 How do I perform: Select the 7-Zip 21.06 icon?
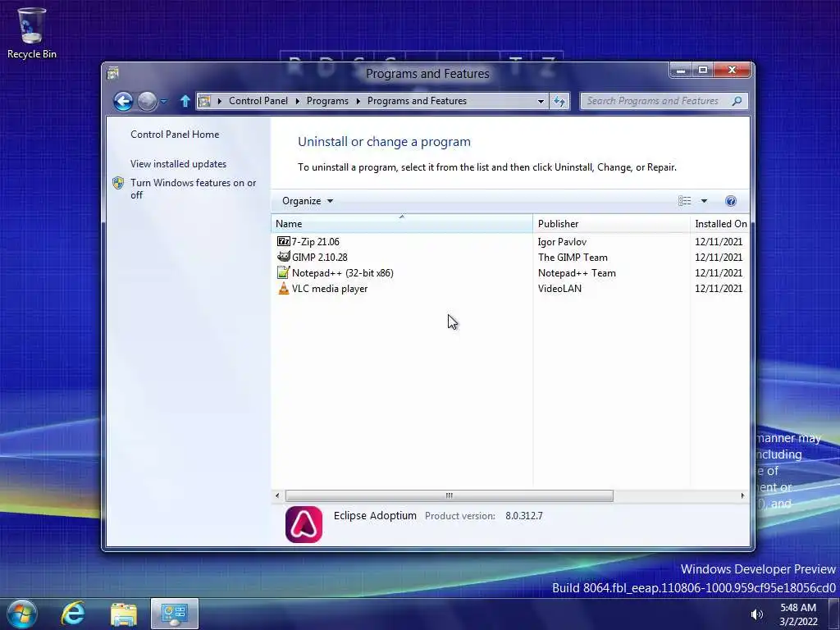[x=283, y=242]
